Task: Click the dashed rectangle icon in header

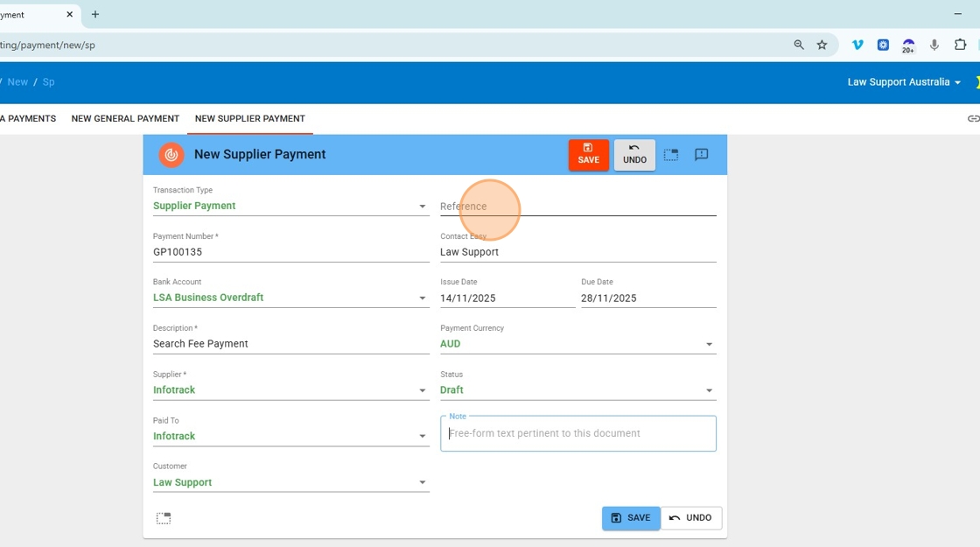Action: (671, 155)
